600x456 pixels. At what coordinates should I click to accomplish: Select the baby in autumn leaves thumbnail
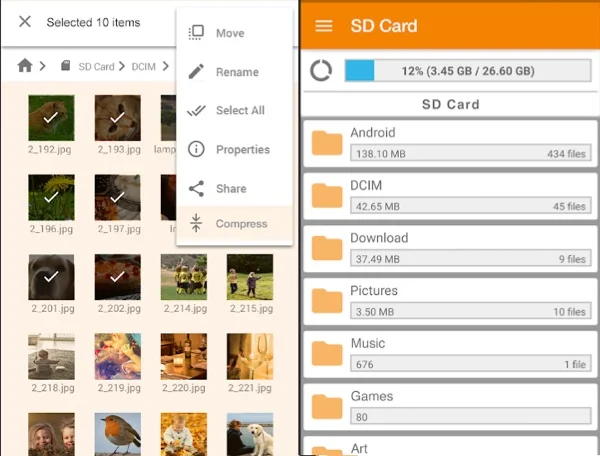click(184, 434)
